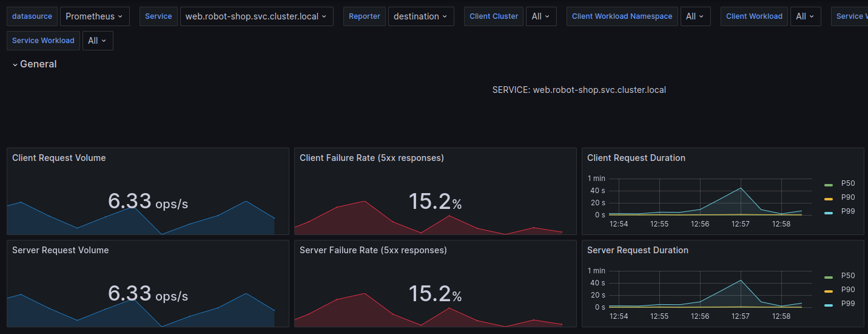Image resolution: width=868 pixels, height=334 pixels.
Task: Click the 12:54 axis label in Client Request Duration
Action: 619,224
